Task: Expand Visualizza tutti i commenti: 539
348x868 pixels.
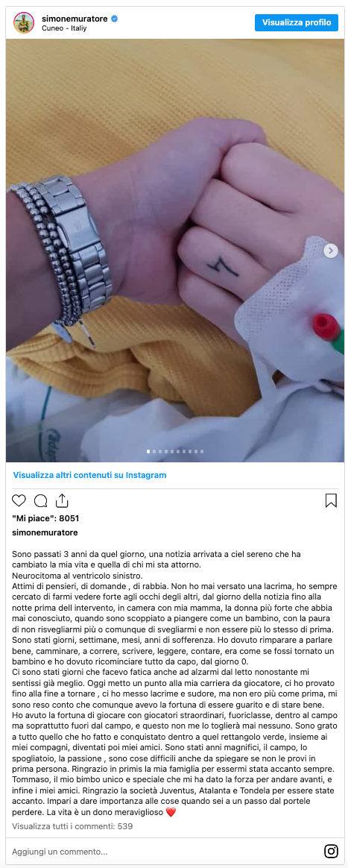Action: pyautogui.click(x=72, y=826)
